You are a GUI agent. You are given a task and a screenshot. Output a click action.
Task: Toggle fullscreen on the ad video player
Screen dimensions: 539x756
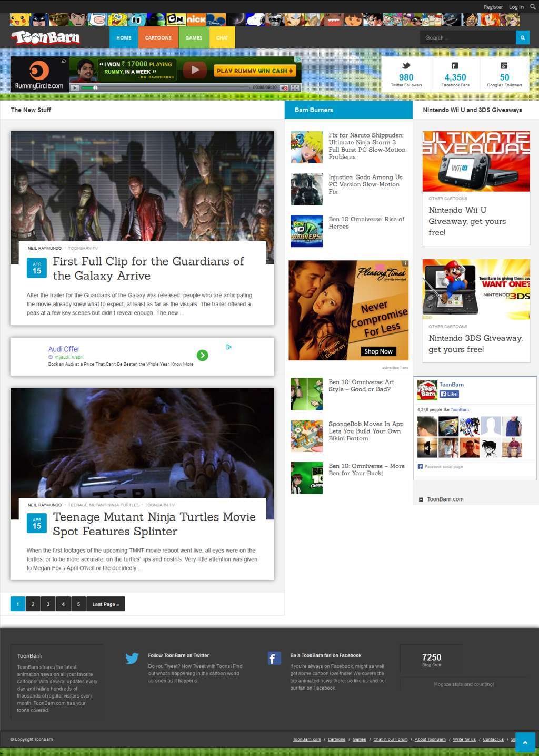coord(295,88)
